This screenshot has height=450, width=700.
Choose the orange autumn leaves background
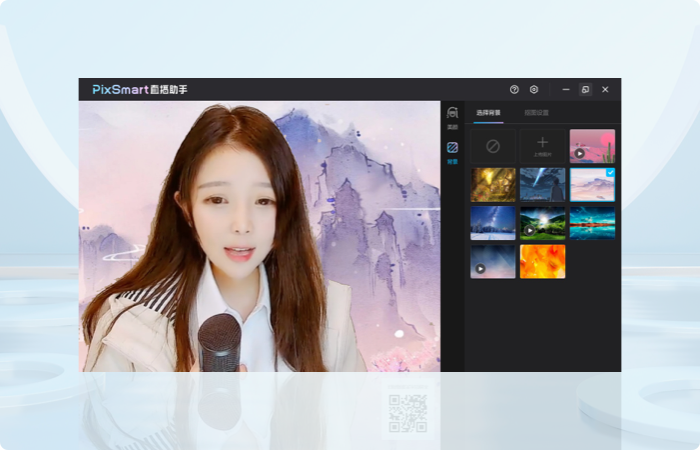pos(542,261)
